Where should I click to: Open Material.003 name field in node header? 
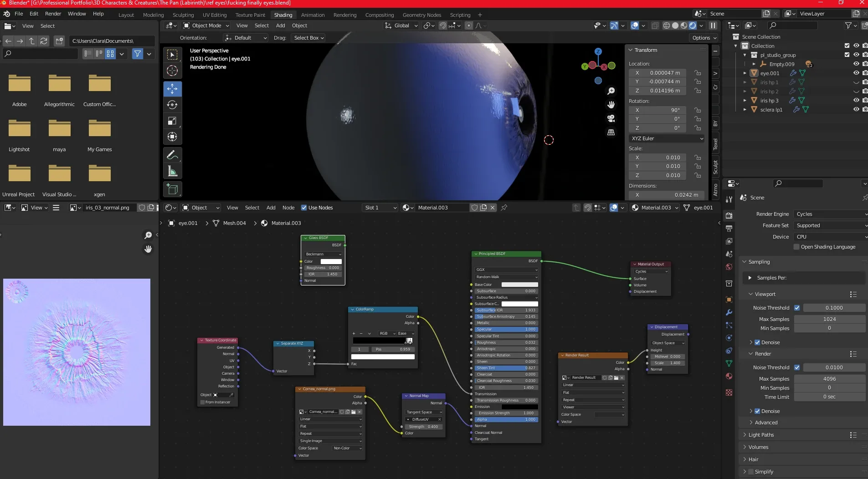(x=442, y=208)
